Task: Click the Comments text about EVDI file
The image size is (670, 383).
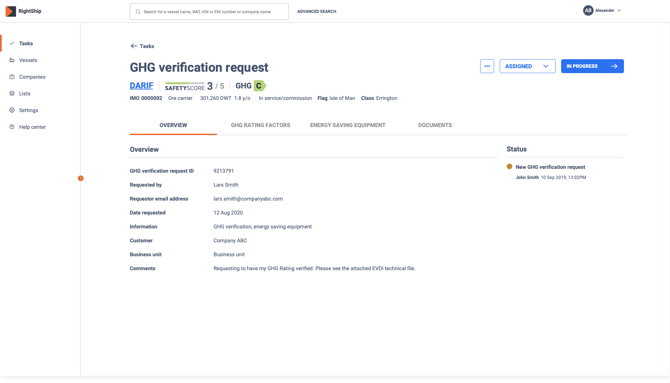Action: pyautogui.click(x=314, y=268)
